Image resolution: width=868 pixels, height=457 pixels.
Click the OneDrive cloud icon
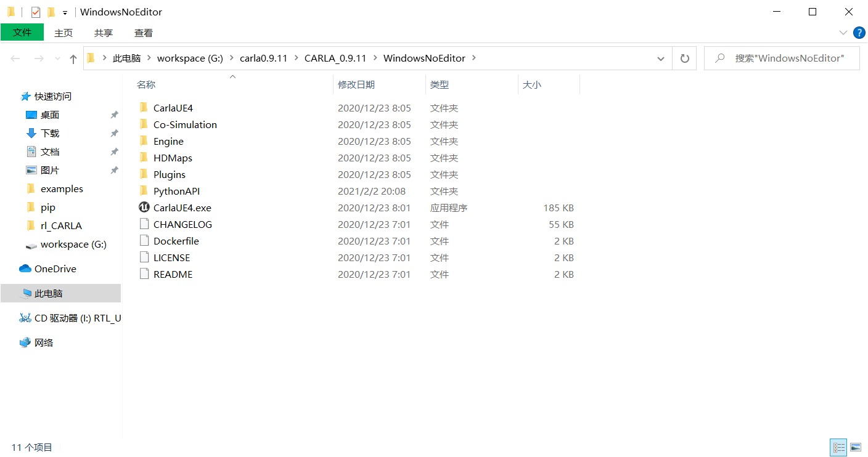click(x=25, y=269)
